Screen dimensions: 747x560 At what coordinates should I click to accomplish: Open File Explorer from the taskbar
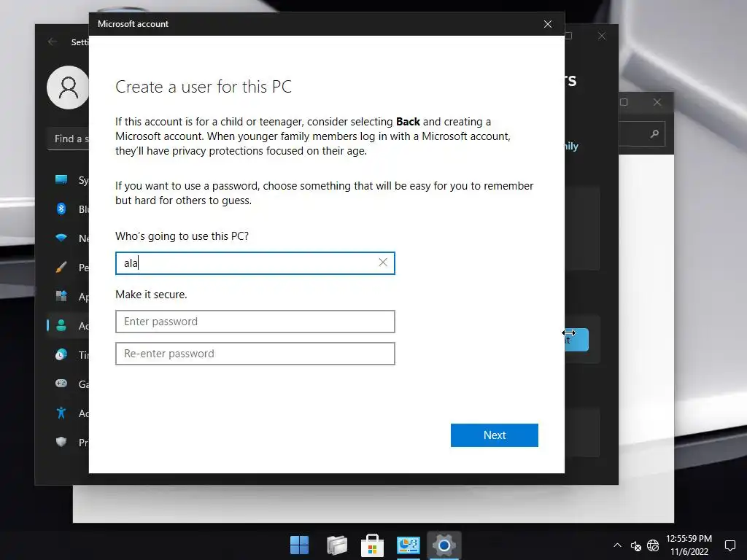click(337, 545)
